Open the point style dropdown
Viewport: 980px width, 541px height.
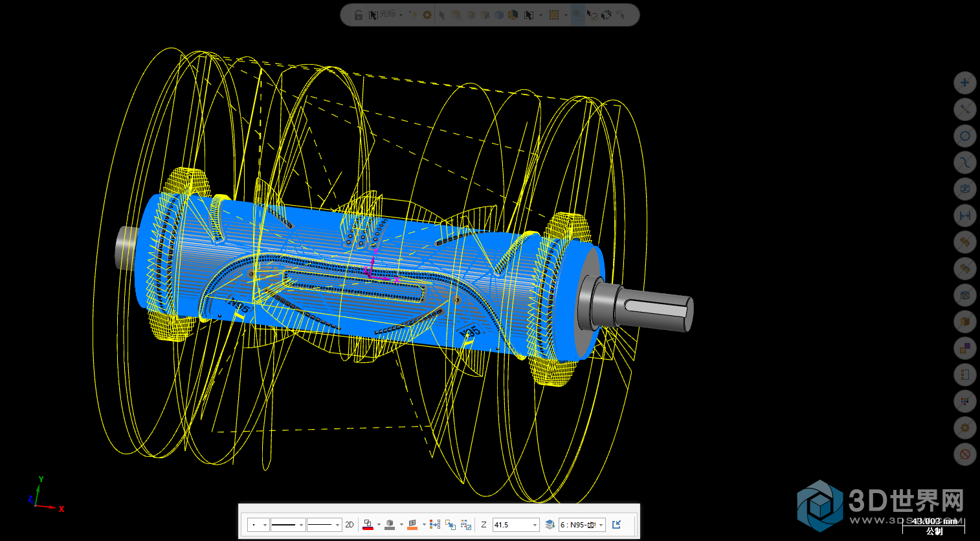(x=258, y=525)
